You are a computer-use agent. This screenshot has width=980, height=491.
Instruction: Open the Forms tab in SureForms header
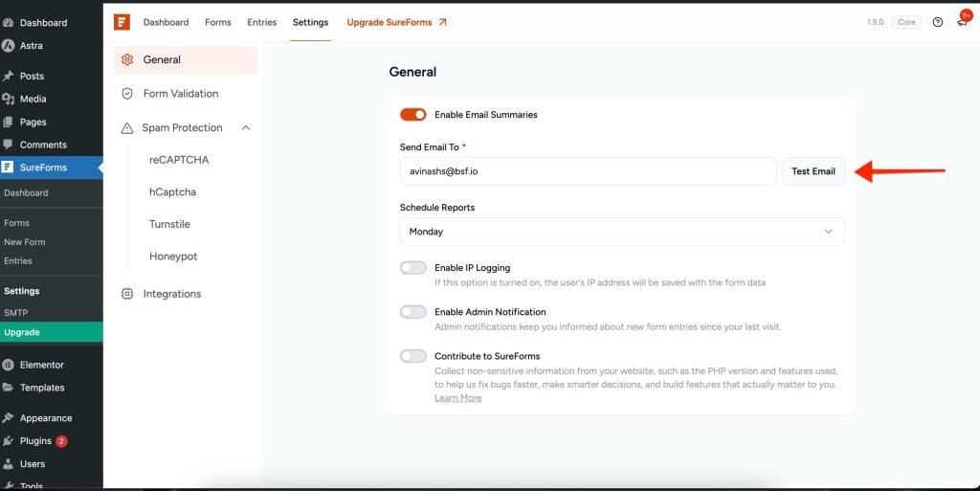click(218, 22)
